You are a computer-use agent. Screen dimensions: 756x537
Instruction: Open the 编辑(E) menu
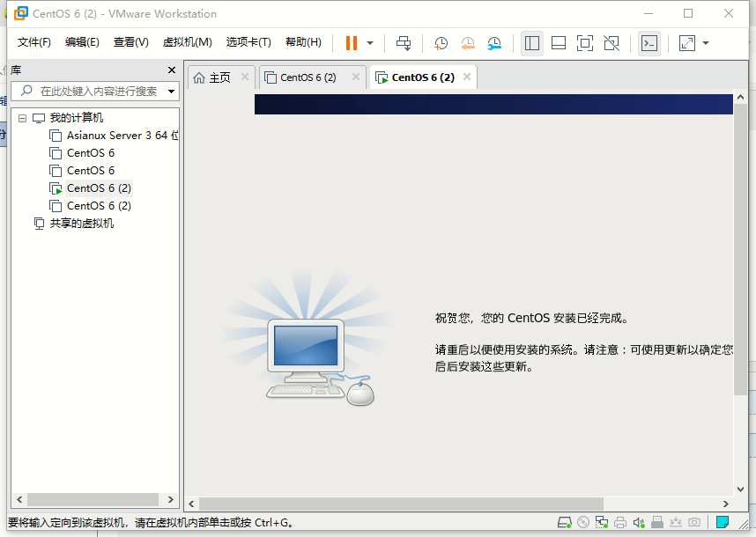tap(82, 42)
